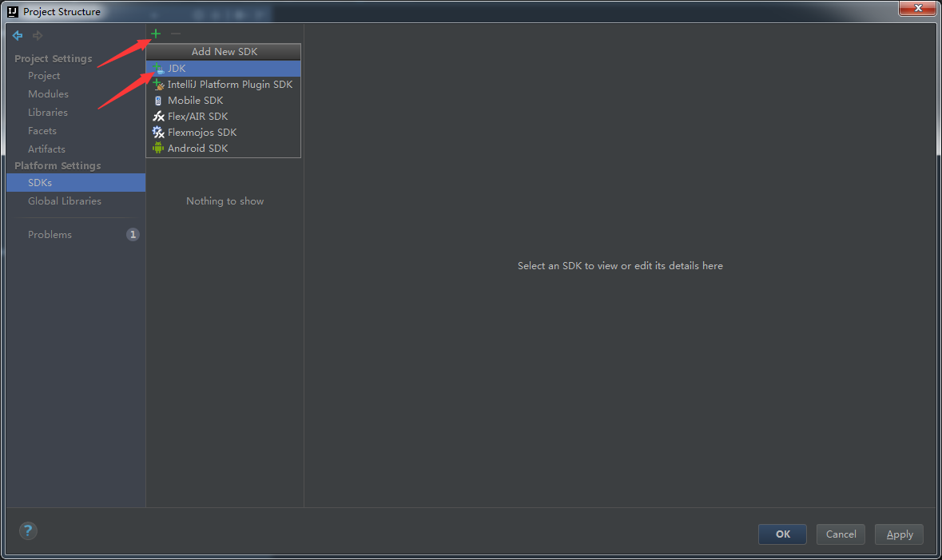Confirm with the OK button
This screenshot has height=560, width=942.
click(x=782, y=534)
